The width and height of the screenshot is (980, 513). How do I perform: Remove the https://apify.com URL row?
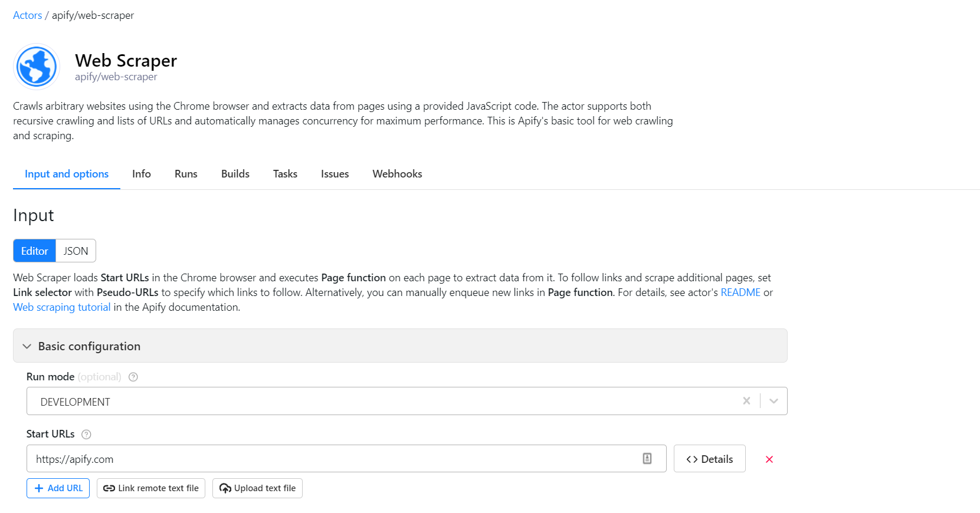click(x=769, y=459)
